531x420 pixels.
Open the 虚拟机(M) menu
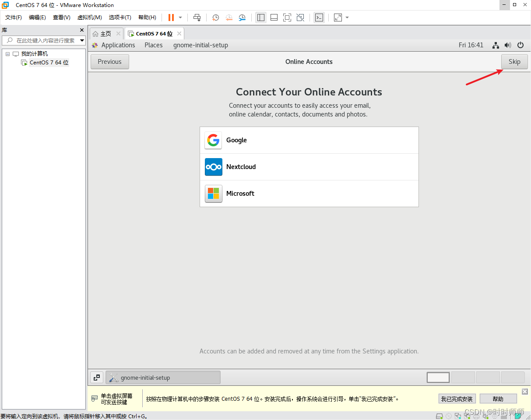click(x=90, y=18)
